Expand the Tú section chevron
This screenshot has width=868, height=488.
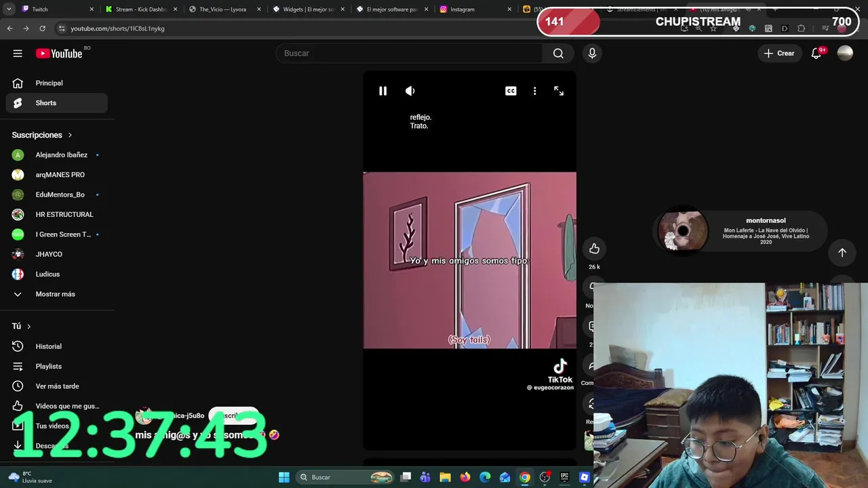pyautogui.click(x=28, y=326)
